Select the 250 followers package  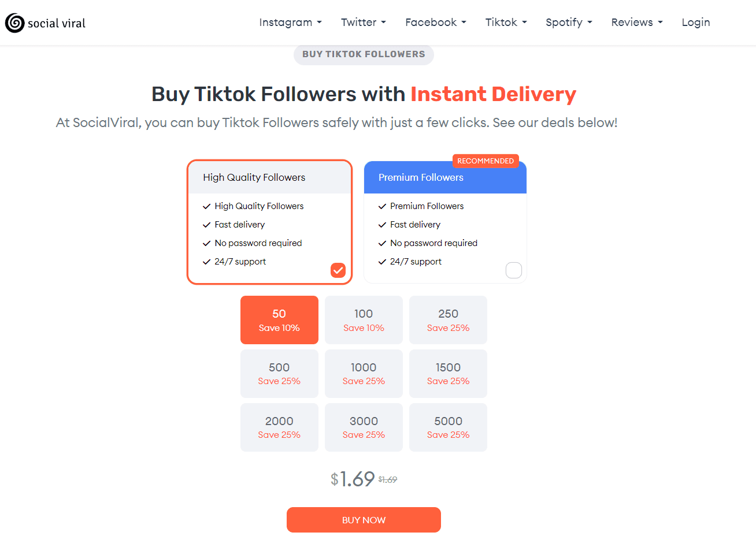[x=448, y=320]
